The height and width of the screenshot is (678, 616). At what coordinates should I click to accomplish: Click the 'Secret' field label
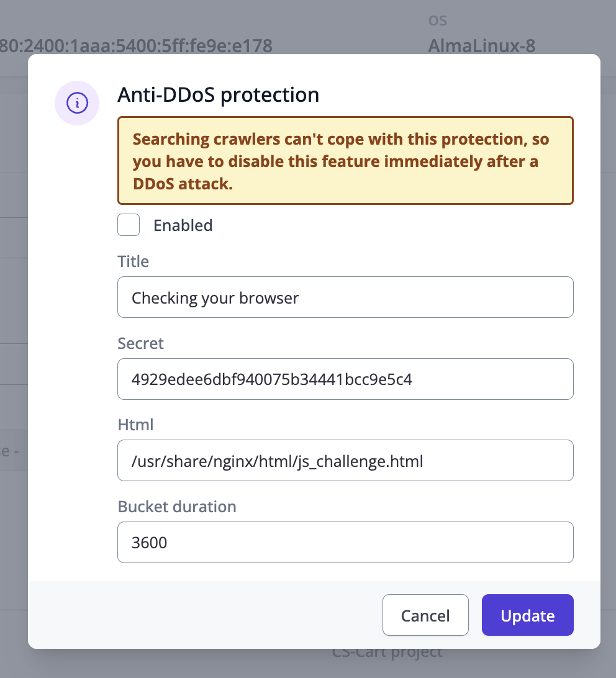tap(141, 343)
